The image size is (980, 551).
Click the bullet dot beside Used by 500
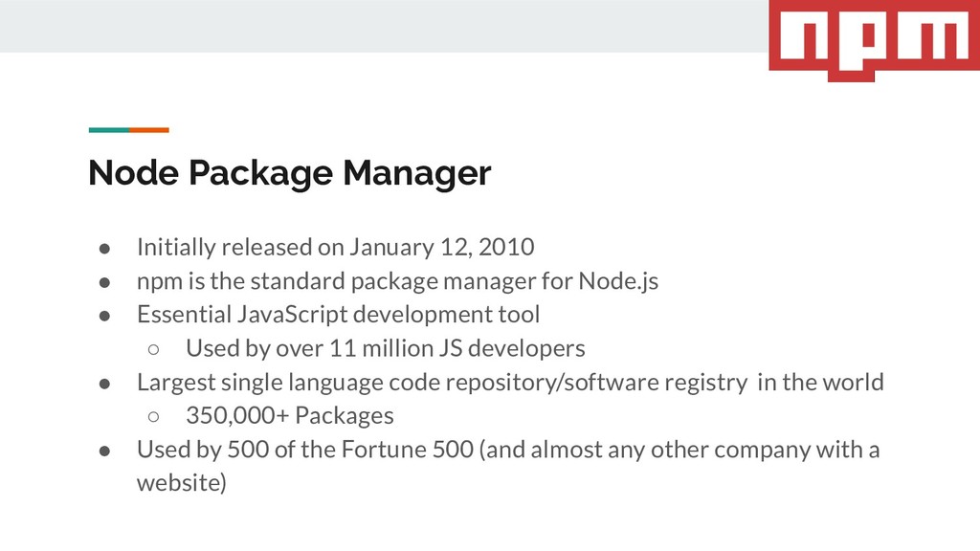click(x=104, y=452)
